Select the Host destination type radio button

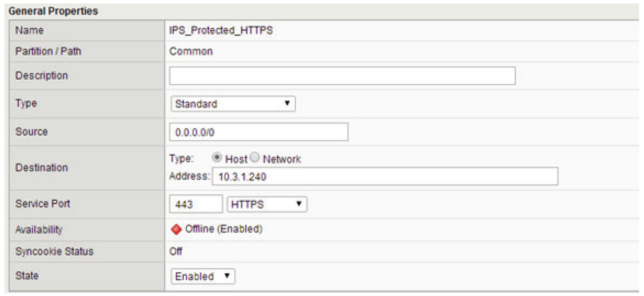[217, 159]
